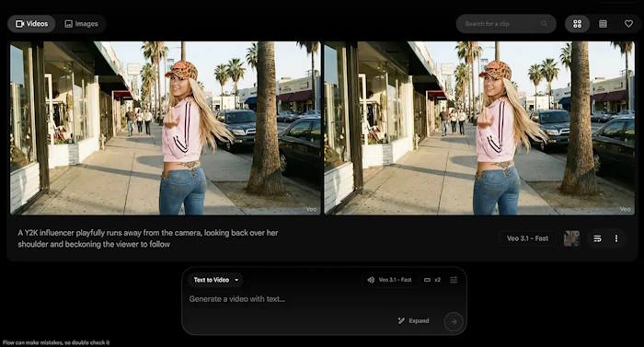The image size is (644, 347).
Task: Open the left generated video clip
Action: coord(166,128)
